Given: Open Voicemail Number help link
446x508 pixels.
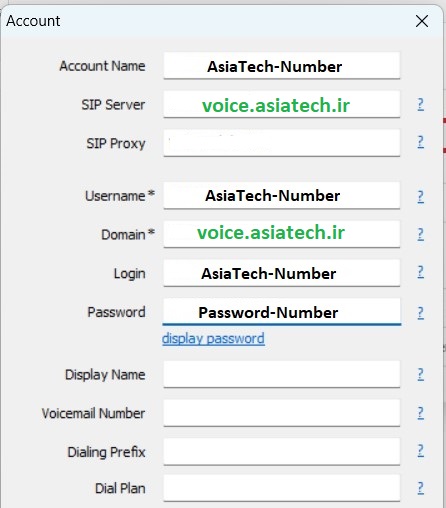Looking at the screenshot, I should 421,413.
